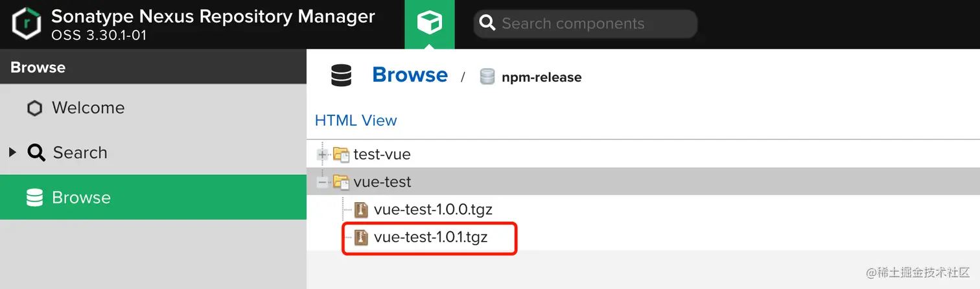Select the vue-test-1.0.1.tgz file

[x=430, y=238]
